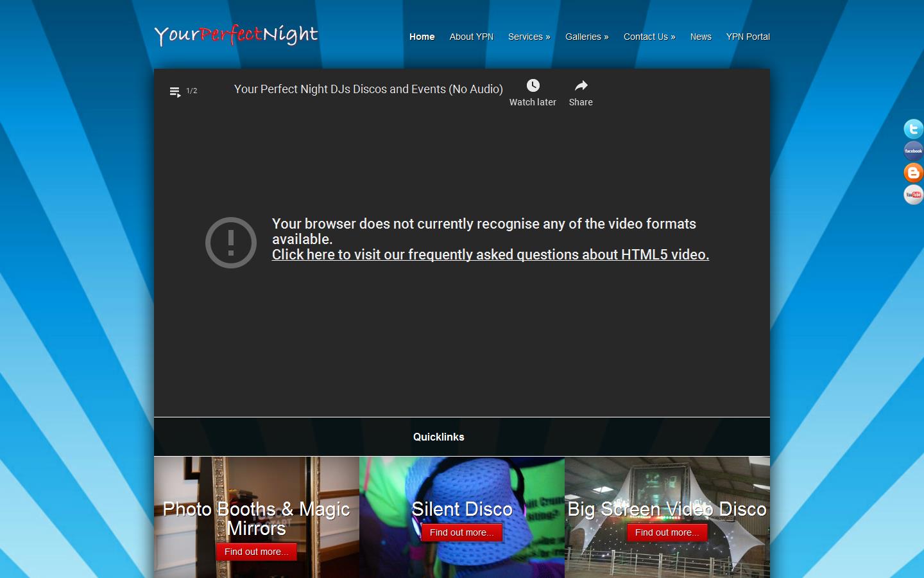This screenshot has height=578, width=924.
Task: Expand the Services dropdown menu
Action: pyautogui.click(x=529, y=37)
